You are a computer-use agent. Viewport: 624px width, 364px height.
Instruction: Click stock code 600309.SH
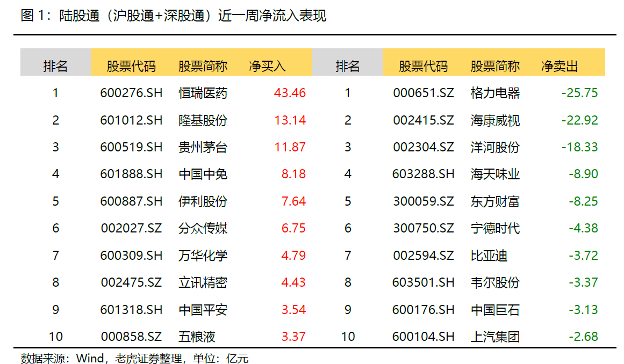coord(131,255)
